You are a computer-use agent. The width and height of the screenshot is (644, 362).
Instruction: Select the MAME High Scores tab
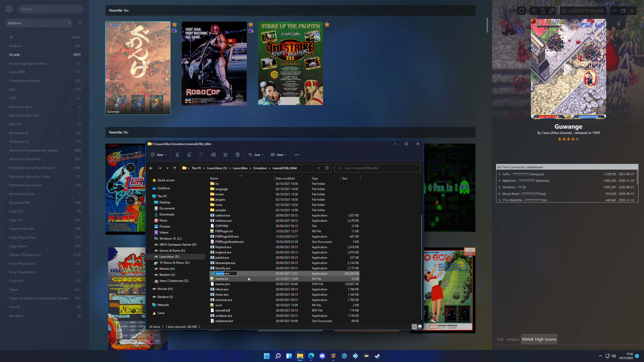point(539,339)
